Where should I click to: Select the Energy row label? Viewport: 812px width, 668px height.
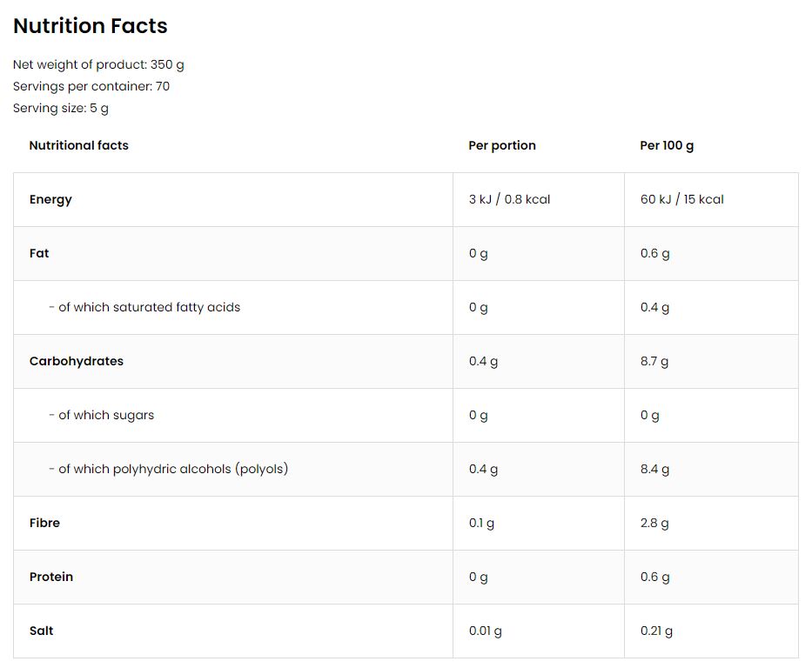tap(50, 199)
